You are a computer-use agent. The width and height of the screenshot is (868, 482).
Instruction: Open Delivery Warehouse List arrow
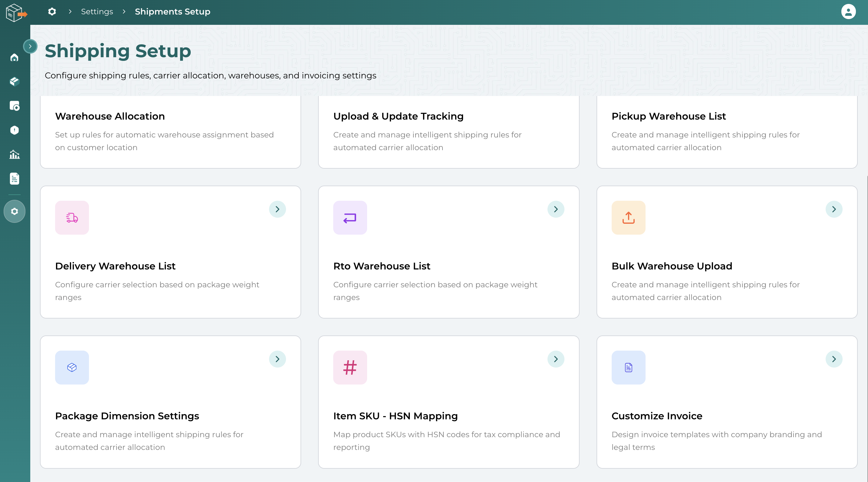(x=277, y=209)
